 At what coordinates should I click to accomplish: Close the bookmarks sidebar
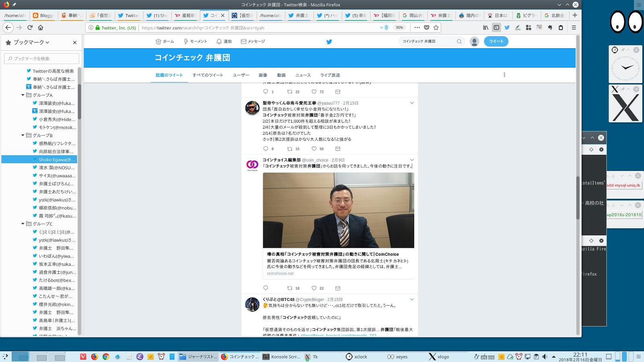(74, 42)
